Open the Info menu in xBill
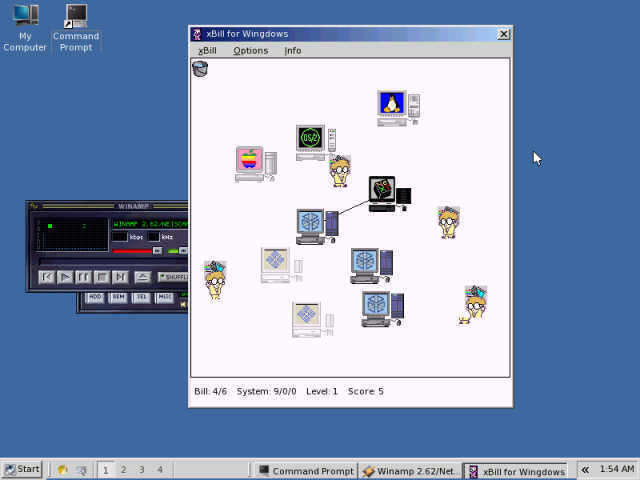Viewport: 640px width, 480px height. pyautogui.click(x=293, y=50)
